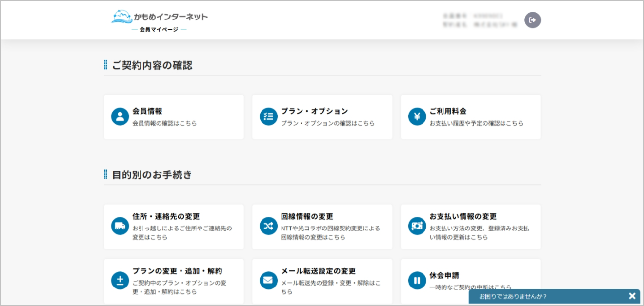Open the 会員情報 title link
Image resolution: width=644 pixels, height=306 pixels.
point(147,111)
